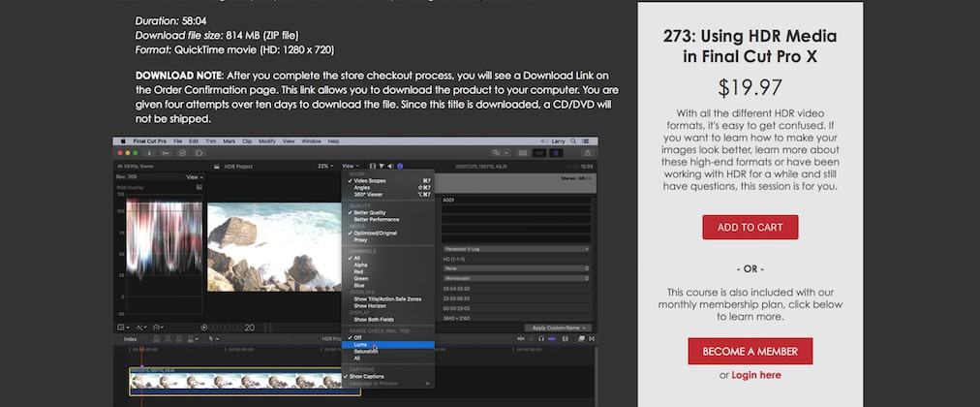The height and width of the screenshot is (407, 980).
Task: Toggle Video Scopes in the View menu
Action: (387, 180)
